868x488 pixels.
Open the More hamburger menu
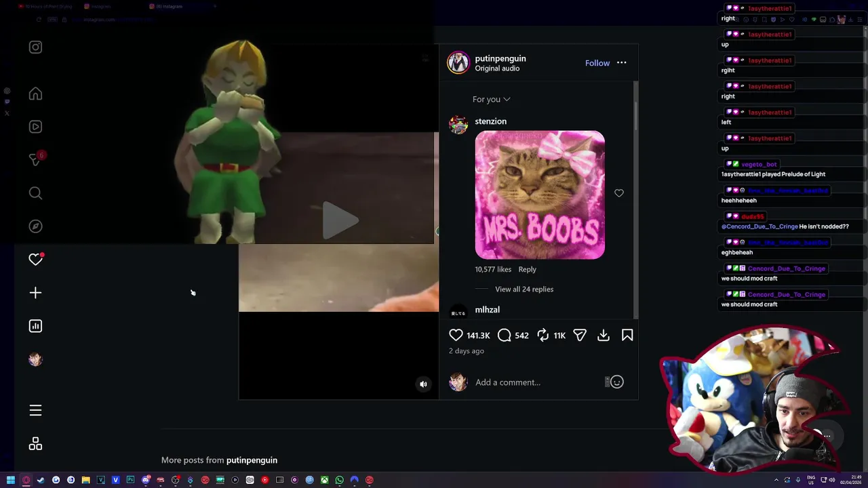35,410
